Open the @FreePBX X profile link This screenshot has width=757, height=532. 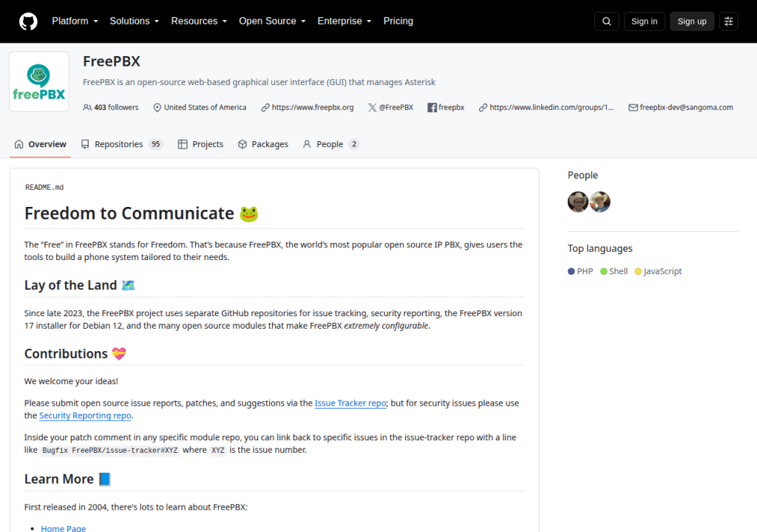[x=396, y=107]
